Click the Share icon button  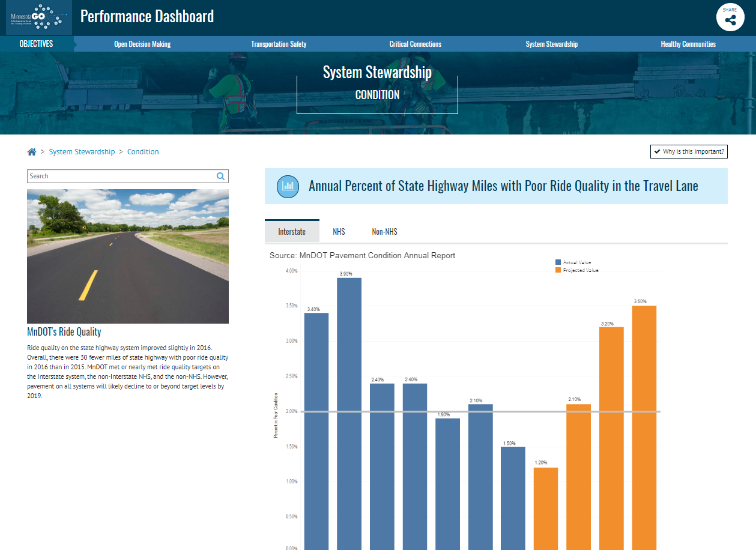click(x=730, y=17)
